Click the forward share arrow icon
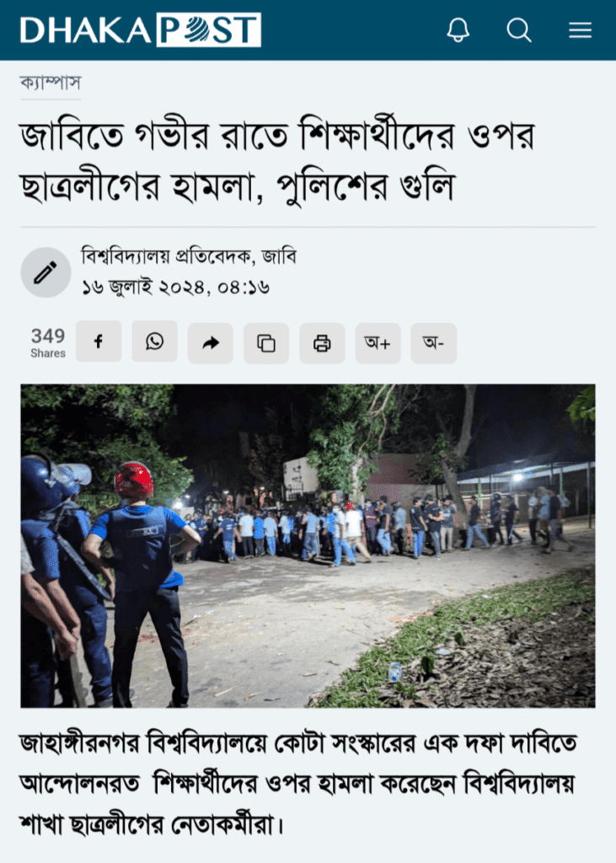 tap(211, 343)
